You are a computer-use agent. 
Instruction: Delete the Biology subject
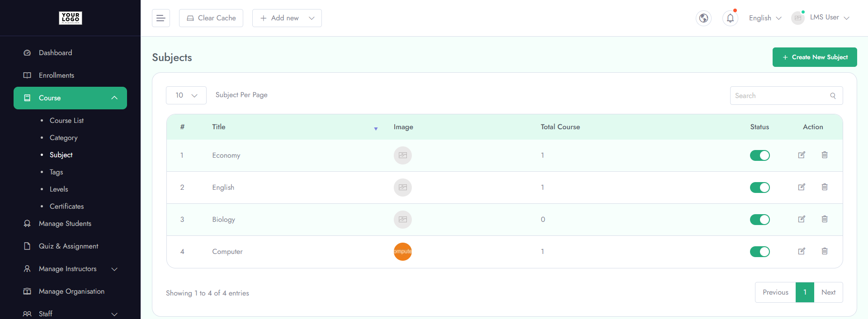point(825,219)
